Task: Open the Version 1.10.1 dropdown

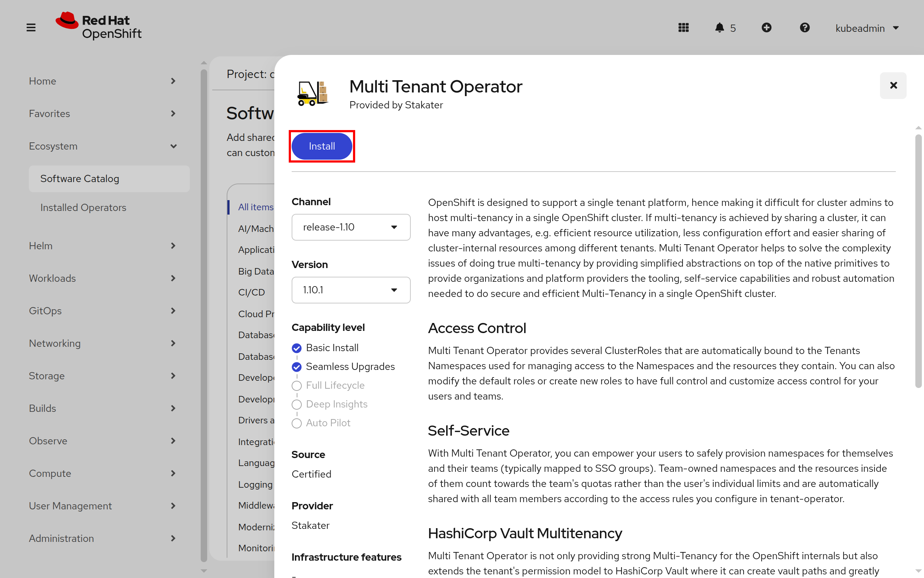Action: tap(351, 290)
